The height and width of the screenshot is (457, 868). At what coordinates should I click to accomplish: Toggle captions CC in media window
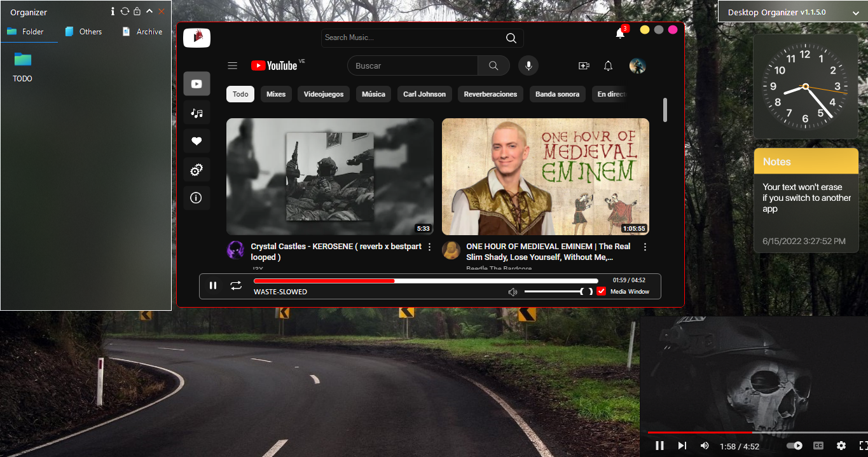click(x=819, y=446)
